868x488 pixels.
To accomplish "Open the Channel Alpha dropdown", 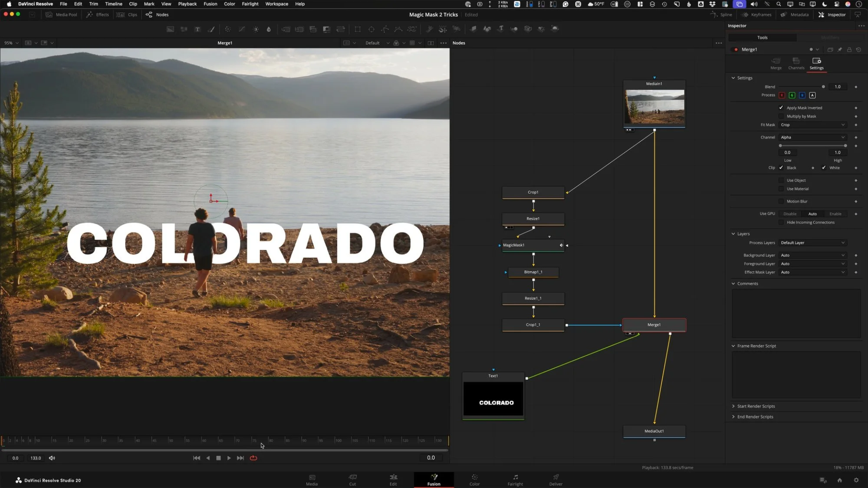I will 812,138.
